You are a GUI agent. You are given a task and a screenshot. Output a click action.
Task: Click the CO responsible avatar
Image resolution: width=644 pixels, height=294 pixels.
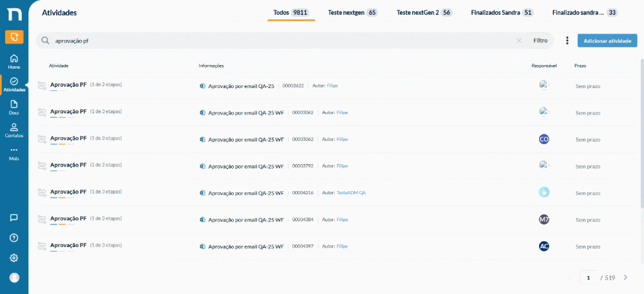[x=544, y=140]
